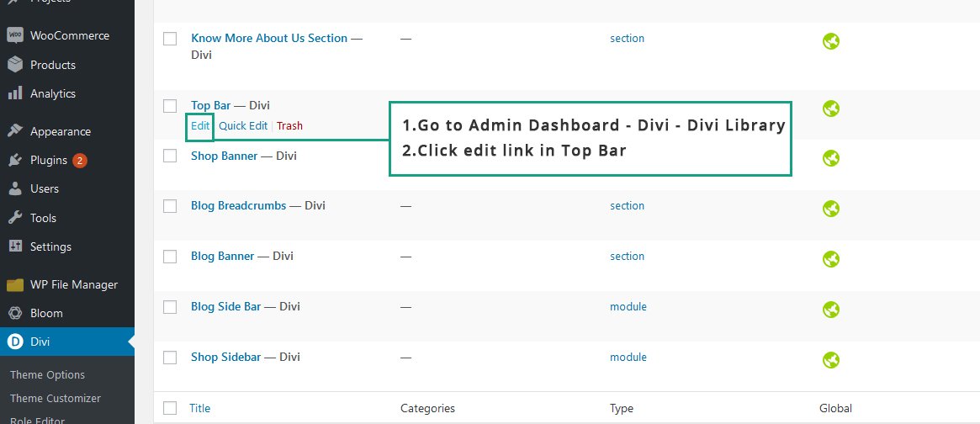
Task: Click global globe icon for Know More About Us Section
Action: 830,41
